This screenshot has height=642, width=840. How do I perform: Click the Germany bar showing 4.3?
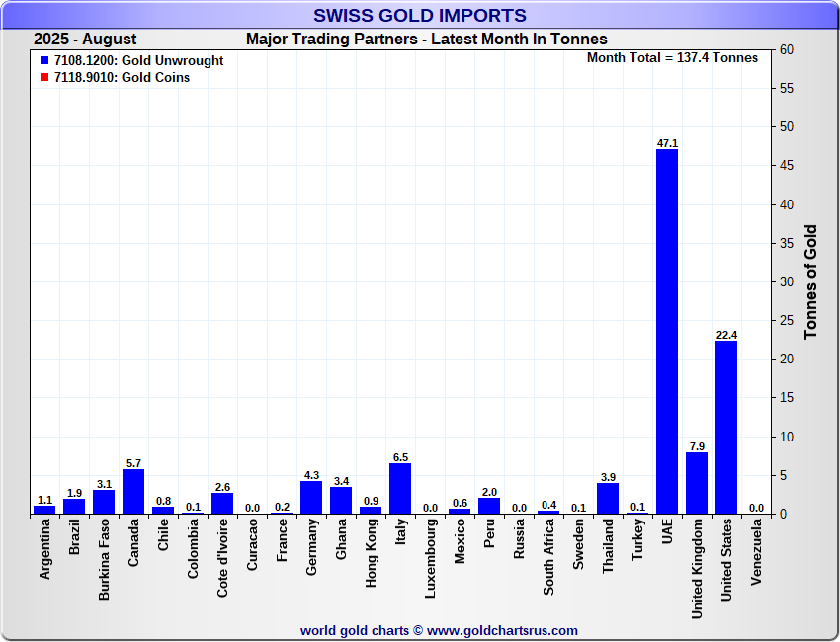point(311,497)
